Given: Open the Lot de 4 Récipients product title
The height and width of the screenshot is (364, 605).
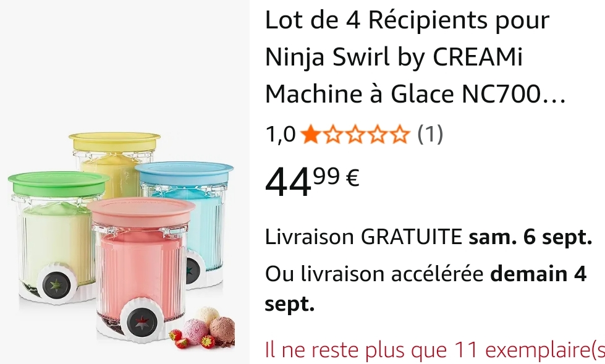Looking at the screenshot, I should 415,57.
